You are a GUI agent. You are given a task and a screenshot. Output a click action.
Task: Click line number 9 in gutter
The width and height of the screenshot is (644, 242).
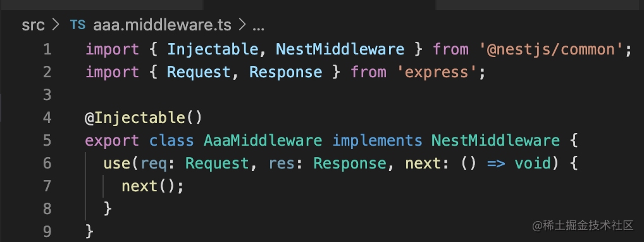pos(47,232)
